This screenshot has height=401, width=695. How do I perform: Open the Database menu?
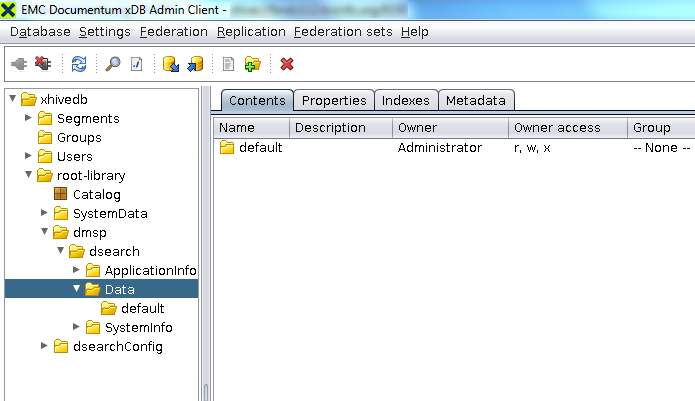pos(40,32)
